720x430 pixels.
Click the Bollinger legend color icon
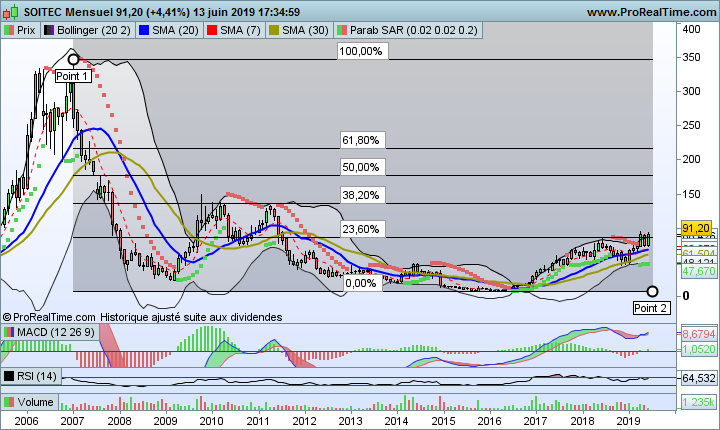pos(50,31)
